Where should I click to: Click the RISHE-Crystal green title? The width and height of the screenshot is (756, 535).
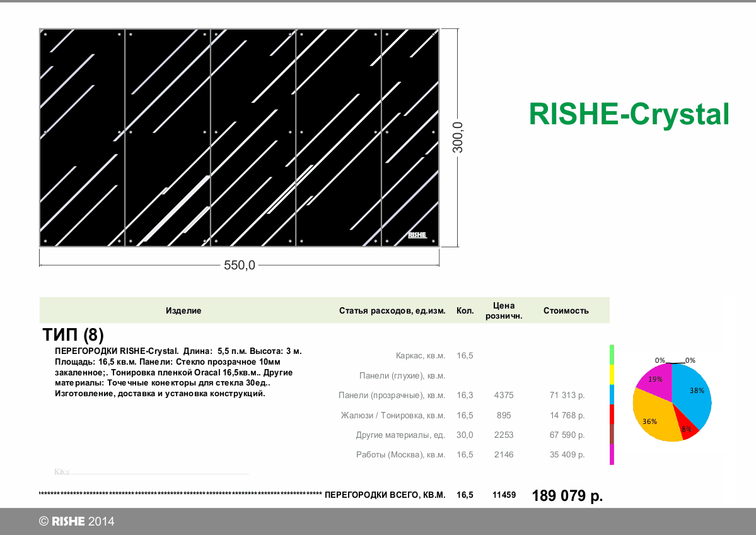[x=629, y=115]
